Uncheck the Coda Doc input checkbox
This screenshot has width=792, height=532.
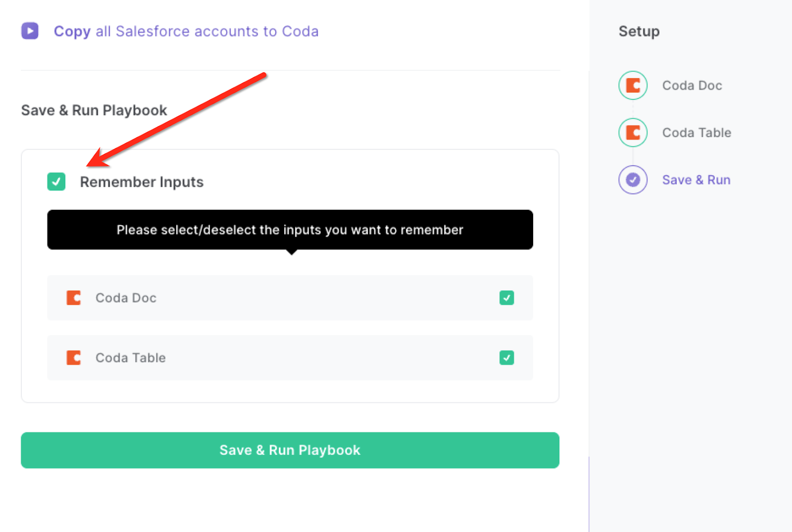[x=506, y=298]
